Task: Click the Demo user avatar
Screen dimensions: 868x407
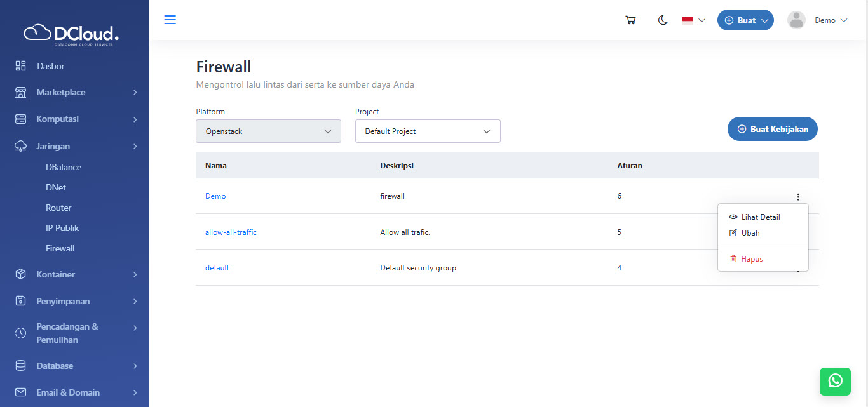Action: pos(796,20)
